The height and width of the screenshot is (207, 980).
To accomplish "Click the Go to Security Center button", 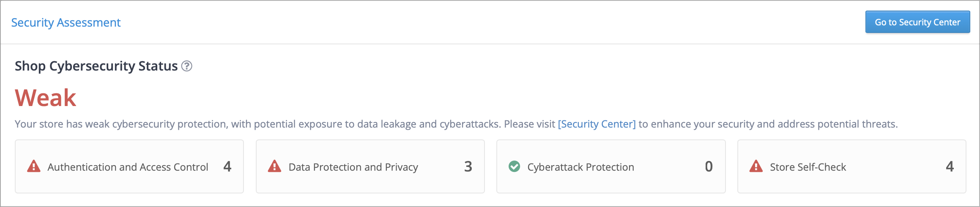I will pos(917,22).
